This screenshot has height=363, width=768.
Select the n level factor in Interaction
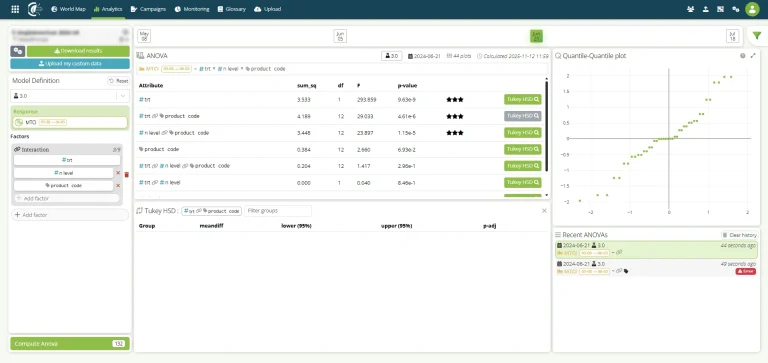coord(64,173)
